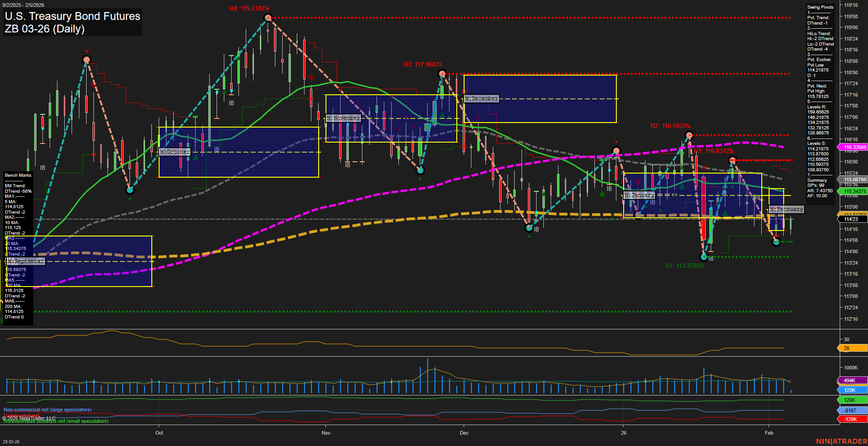Click the swing high pivot circle at R4

tap(268, 18)
